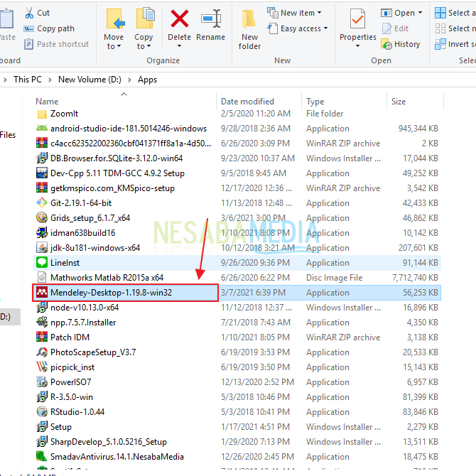Sort files by the Name column

coord(47,102)
